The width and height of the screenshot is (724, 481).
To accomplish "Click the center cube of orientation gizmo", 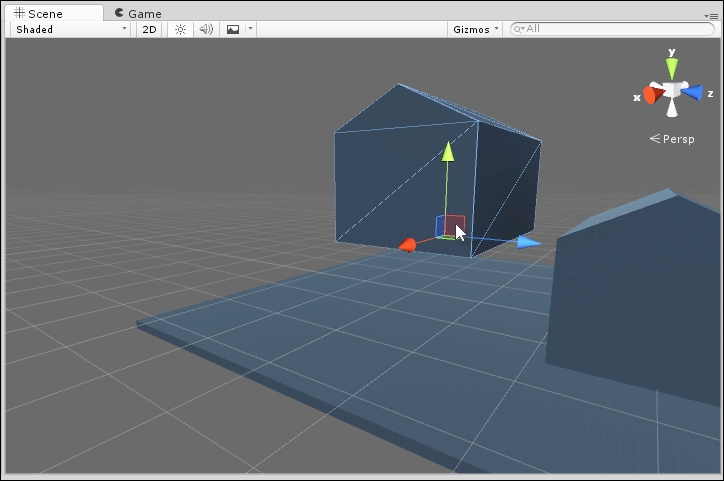I will (x=672, y=91).
